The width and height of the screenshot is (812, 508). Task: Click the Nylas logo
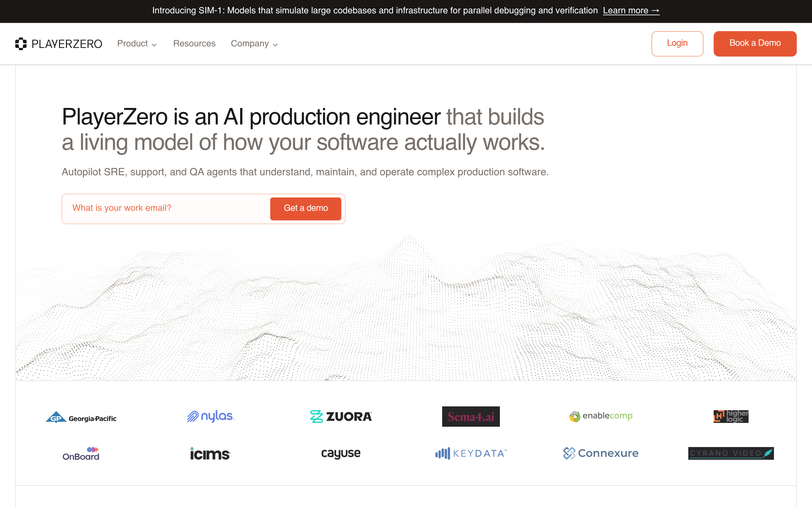click(211, 416)
